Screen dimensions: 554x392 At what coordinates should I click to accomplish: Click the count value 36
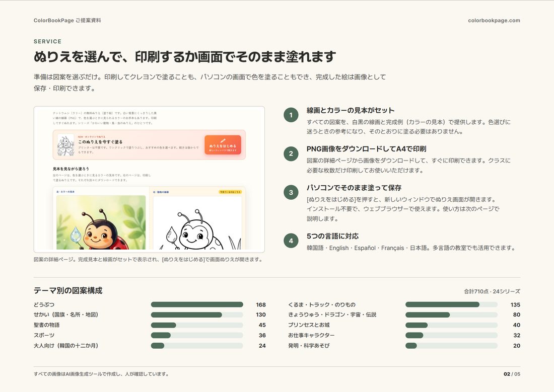[x=262, y=335]
